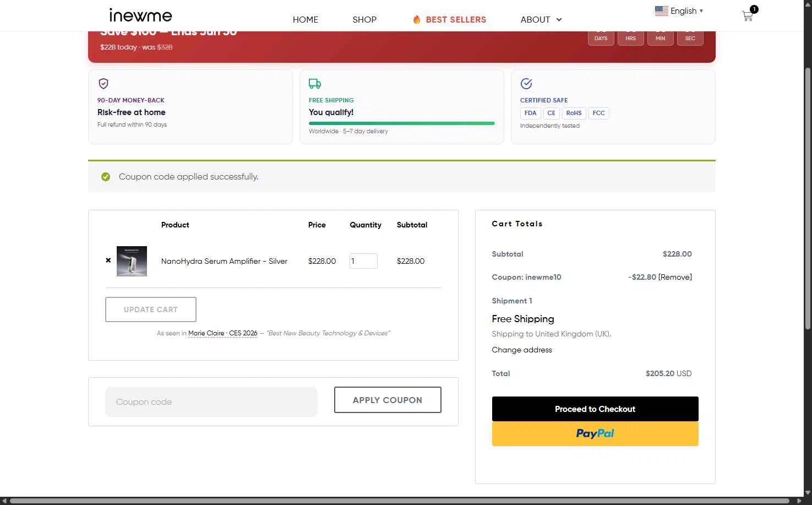Remove the inewme10 coupon
This screenshot has height=505, width=812.
coord(675,277)
